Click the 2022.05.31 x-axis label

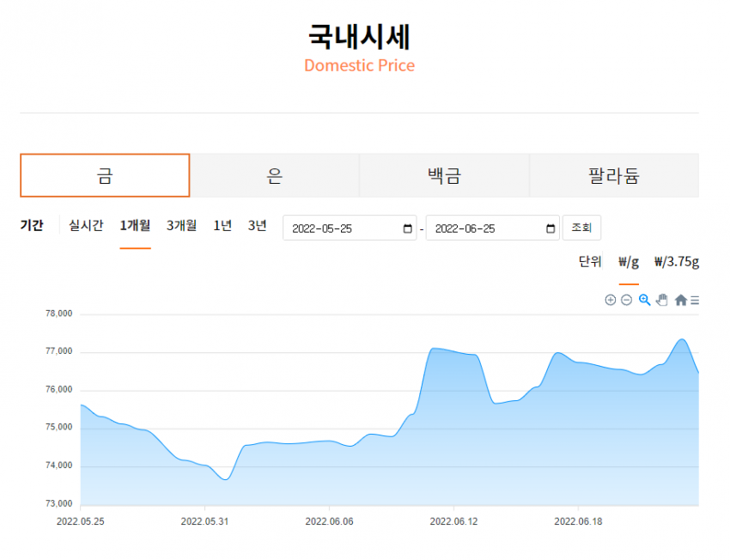point(205,522)
